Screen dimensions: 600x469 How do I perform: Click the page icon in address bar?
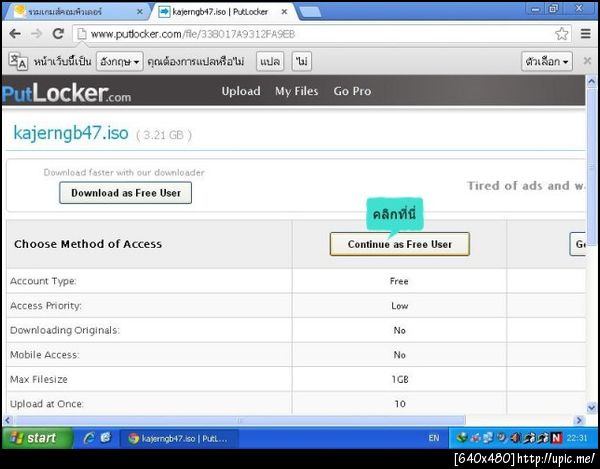pos(82,34)
